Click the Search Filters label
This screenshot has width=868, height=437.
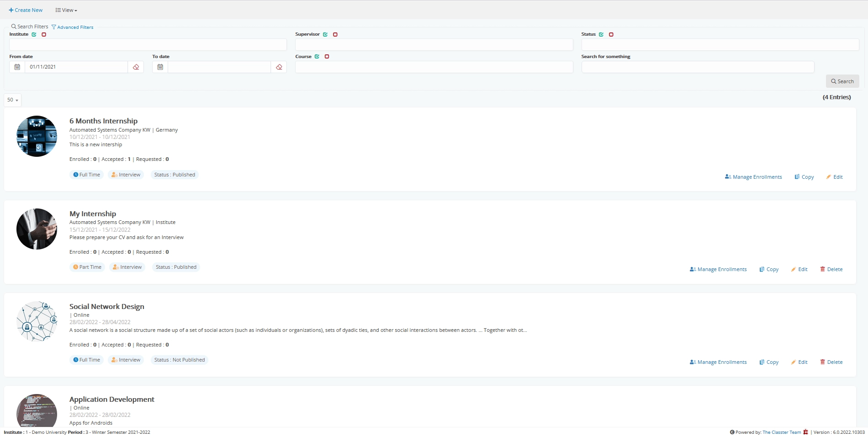pyautogui.click(x=30, y=27)
